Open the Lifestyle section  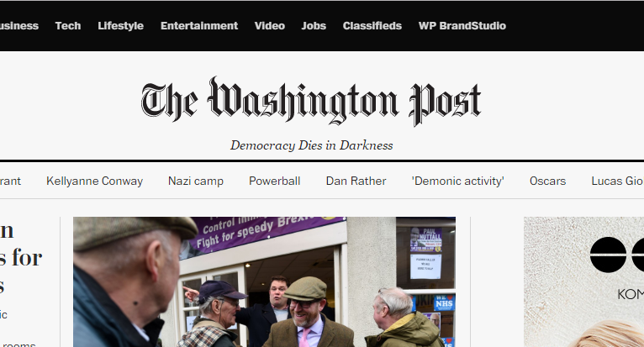[120, 26]
